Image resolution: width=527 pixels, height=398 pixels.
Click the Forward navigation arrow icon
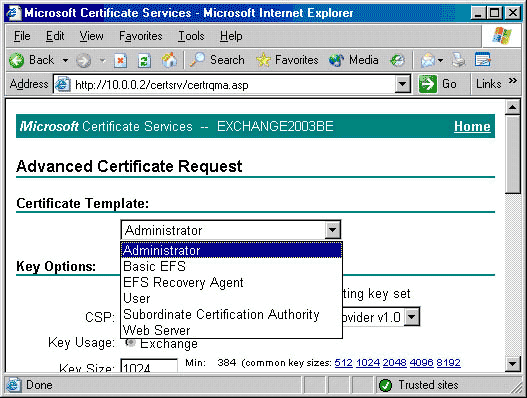coord(83,61)
